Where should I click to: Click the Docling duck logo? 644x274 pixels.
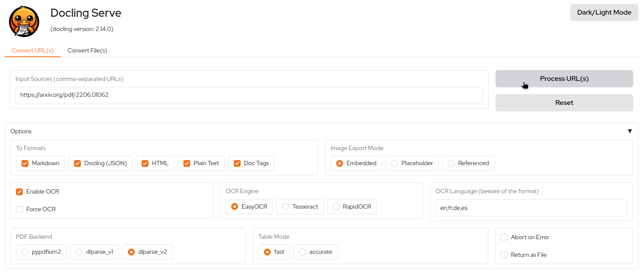click(x=24, y=21)
